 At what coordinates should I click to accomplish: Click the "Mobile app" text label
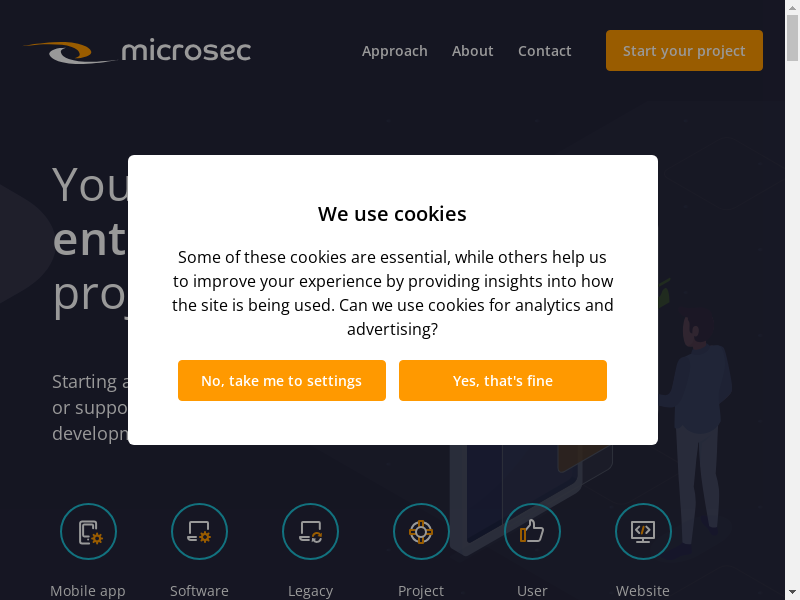[88, 591]
